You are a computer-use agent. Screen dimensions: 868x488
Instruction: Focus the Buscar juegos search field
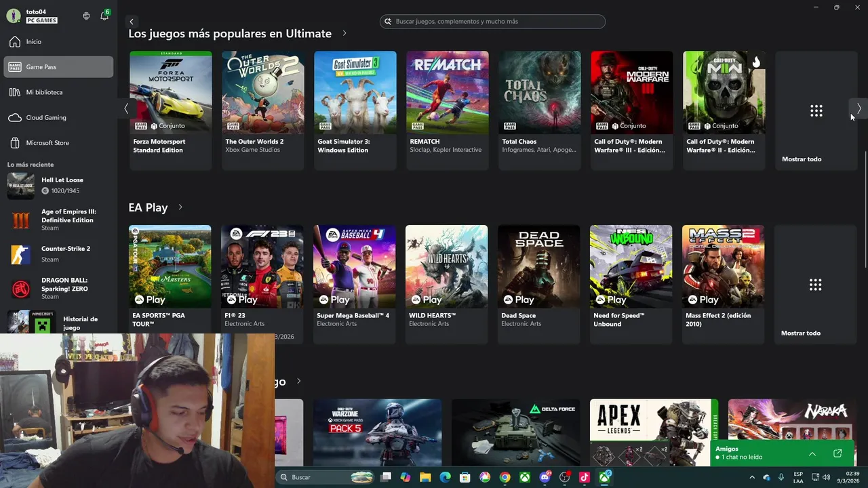click(492, 22)
